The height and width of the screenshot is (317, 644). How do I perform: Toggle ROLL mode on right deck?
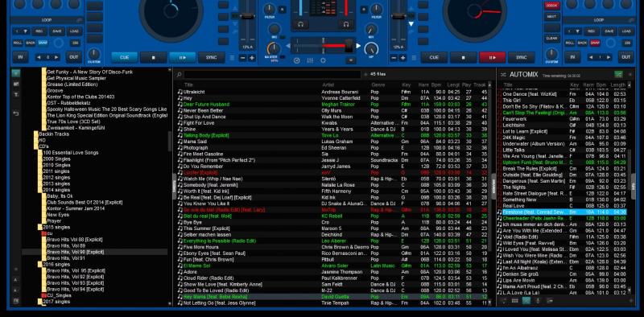tap(570, 43)
